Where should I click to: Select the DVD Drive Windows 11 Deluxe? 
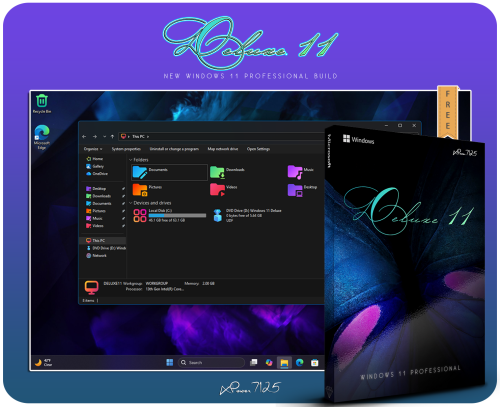[247, 215]
